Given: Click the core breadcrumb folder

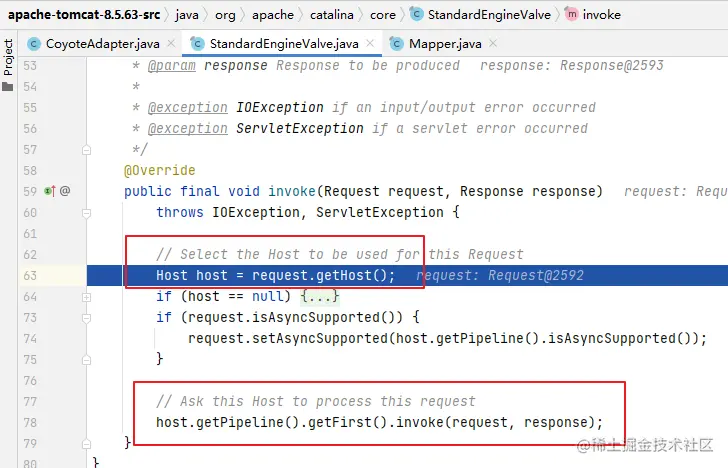Looking at the screenshot, I should pos(383,15).
